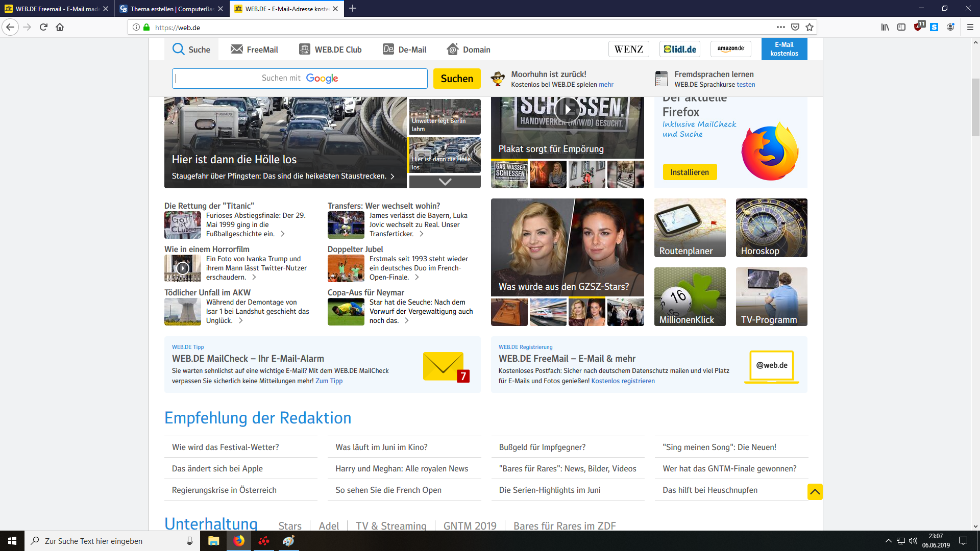Screen dimensions: 980x551
Task: Toggle the sidebar view icon
Action: point(901,27)
